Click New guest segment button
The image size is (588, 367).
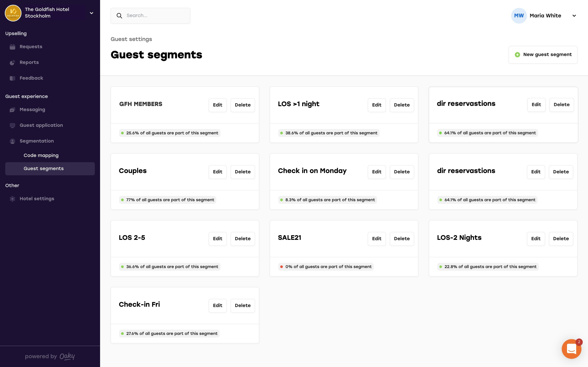coord(543,55)
